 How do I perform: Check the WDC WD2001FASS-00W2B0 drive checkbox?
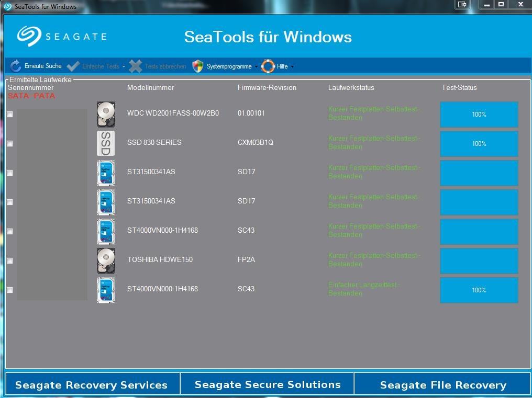(x=10, y=114)
